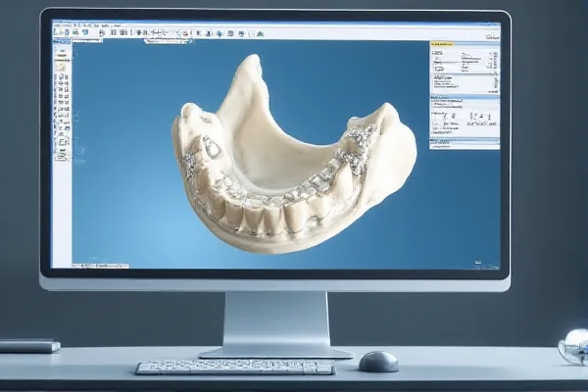
Task: Click the first icon in the top toolbar
Action: [x=56, y=32]
